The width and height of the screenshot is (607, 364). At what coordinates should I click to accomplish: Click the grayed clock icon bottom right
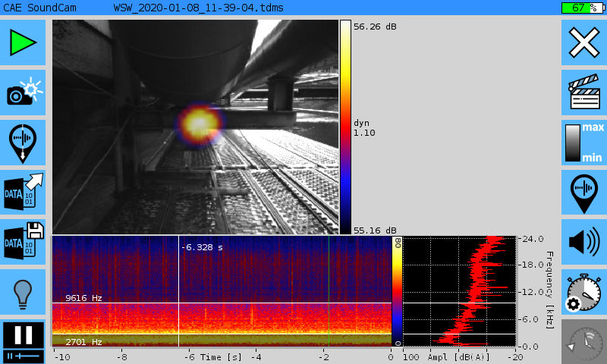tap(584, 341)
